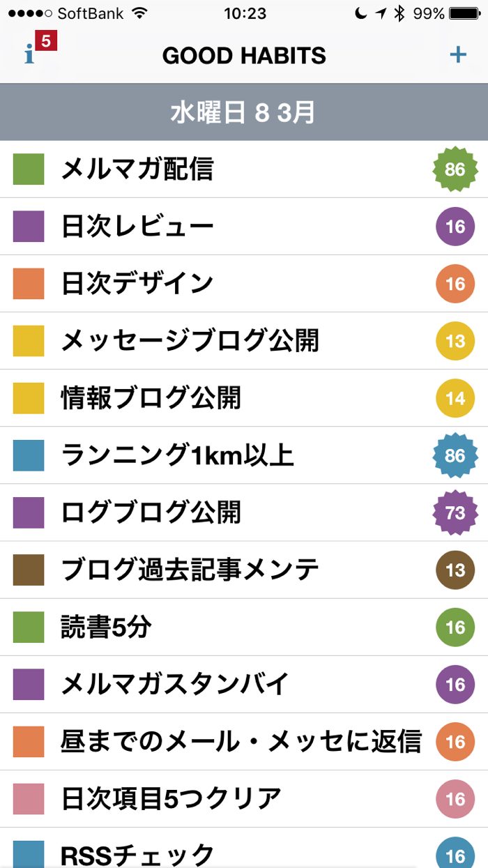Screen dimensions: 488x868
Task: Click the green color swatch beside メルマガ配信
Action: tap(29, 169)
